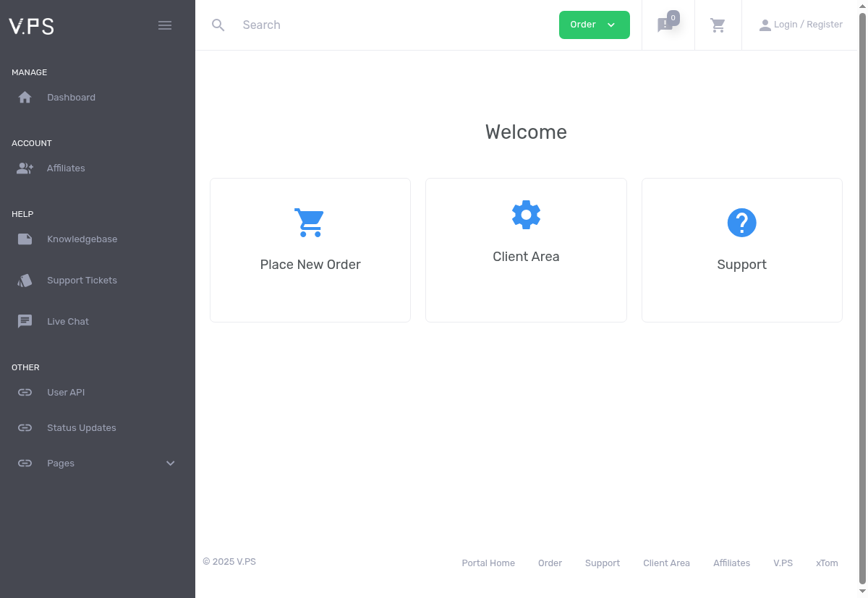
Task: Click the vertical page scrollbar
Action: click(x=862, y=299)
